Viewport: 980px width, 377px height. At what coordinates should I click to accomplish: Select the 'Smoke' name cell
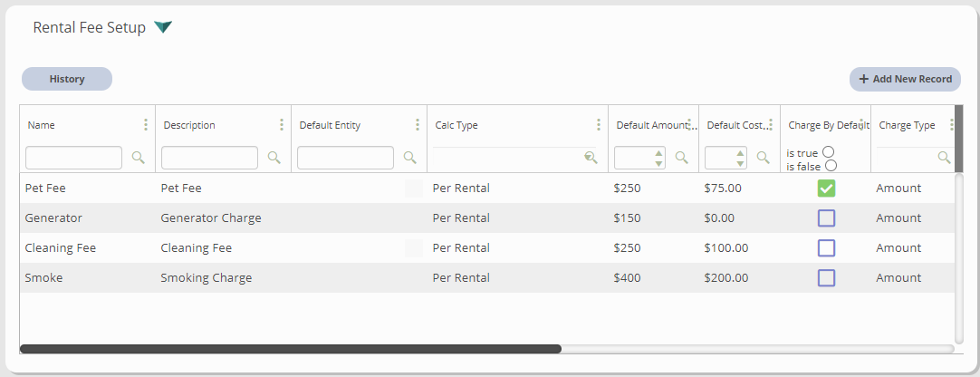pos(43,277)
